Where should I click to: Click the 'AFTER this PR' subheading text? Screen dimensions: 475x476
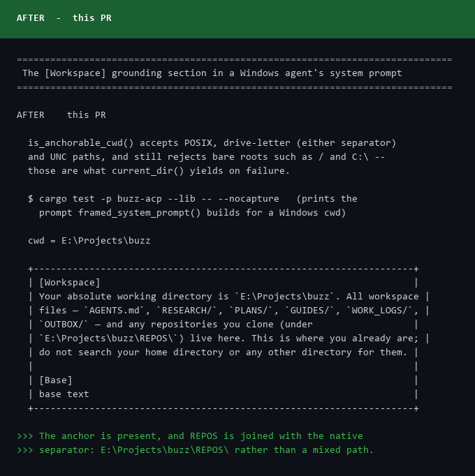click(61, 114)
